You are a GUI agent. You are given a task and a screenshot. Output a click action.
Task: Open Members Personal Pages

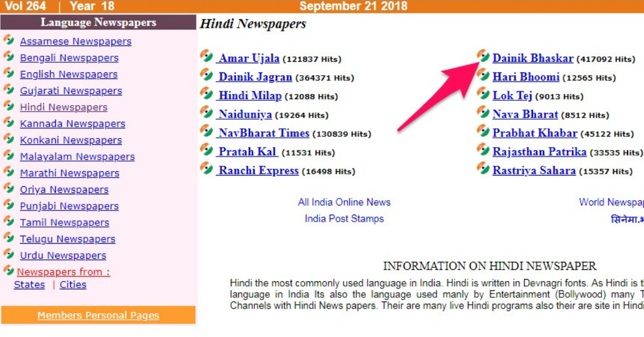click(x=98, y=316)
